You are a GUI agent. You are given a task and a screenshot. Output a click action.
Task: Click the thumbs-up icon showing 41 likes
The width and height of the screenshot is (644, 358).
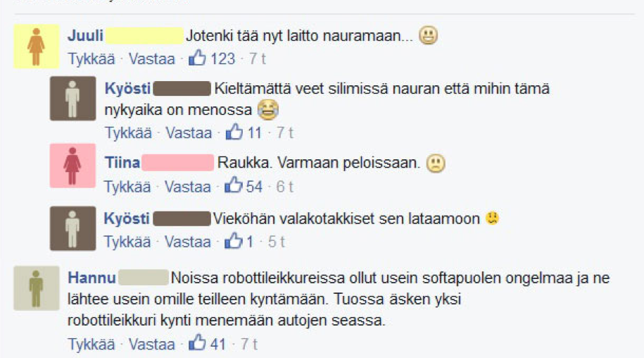[197, 342]
